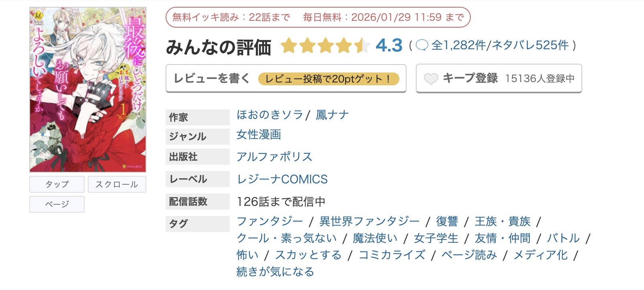The height and width of the screenshot is (290, 644).
Task: Select the 復讐 tag
Action: (x=448, y=222)
